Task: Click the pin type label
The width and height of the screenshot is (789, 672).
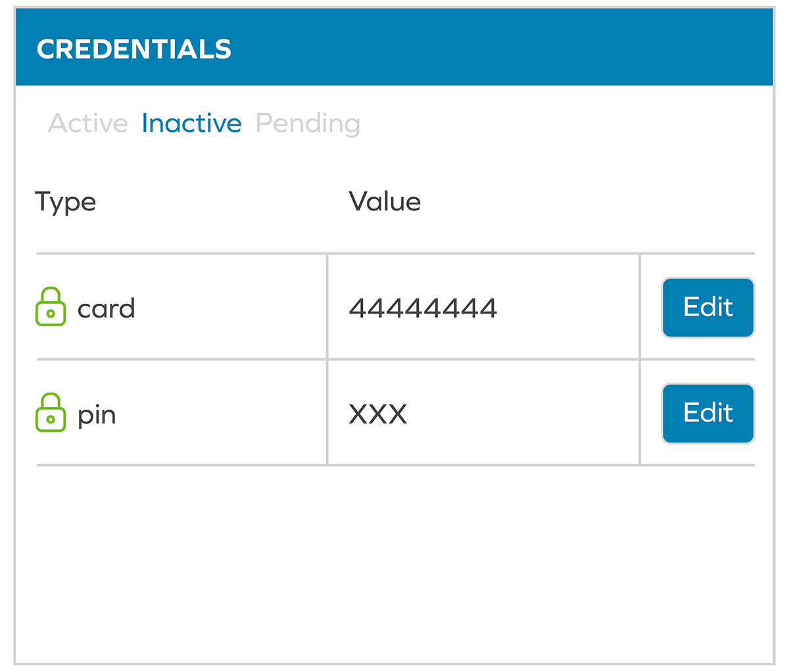Action: [97, 416]
